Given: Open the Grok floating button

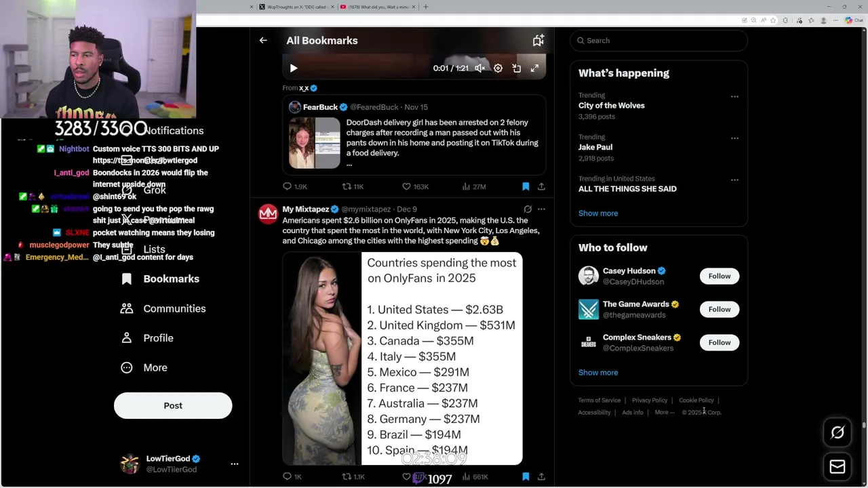Looking at the screenshot, I should point(837,432).
